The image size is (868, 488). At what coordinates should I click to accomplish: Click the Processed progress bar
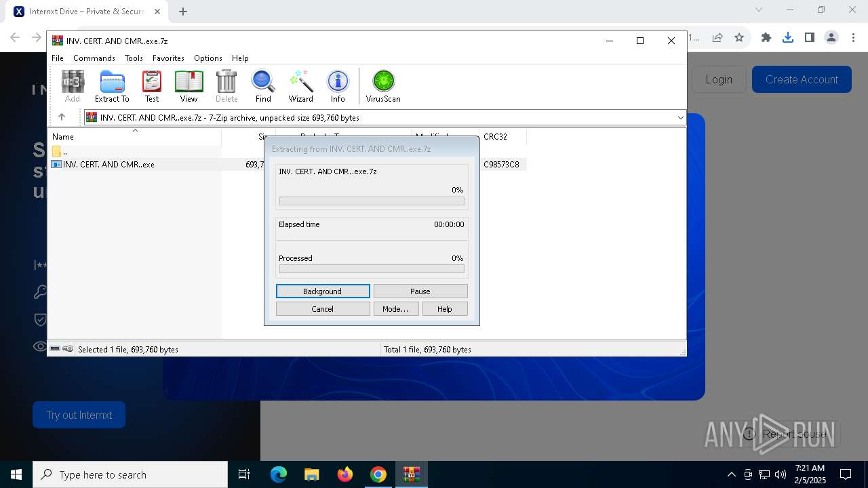(372, 269)
